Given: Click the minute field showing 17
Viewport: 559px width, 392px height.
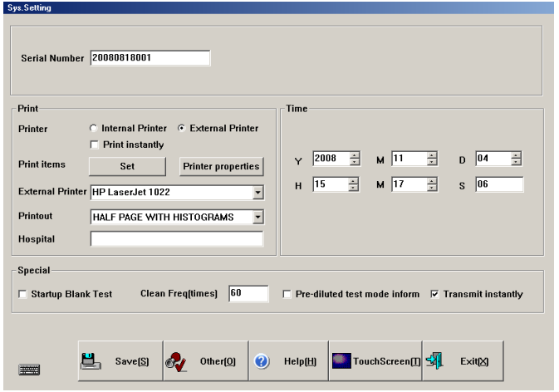Looking at the screenshot, I should click(409, 184).
